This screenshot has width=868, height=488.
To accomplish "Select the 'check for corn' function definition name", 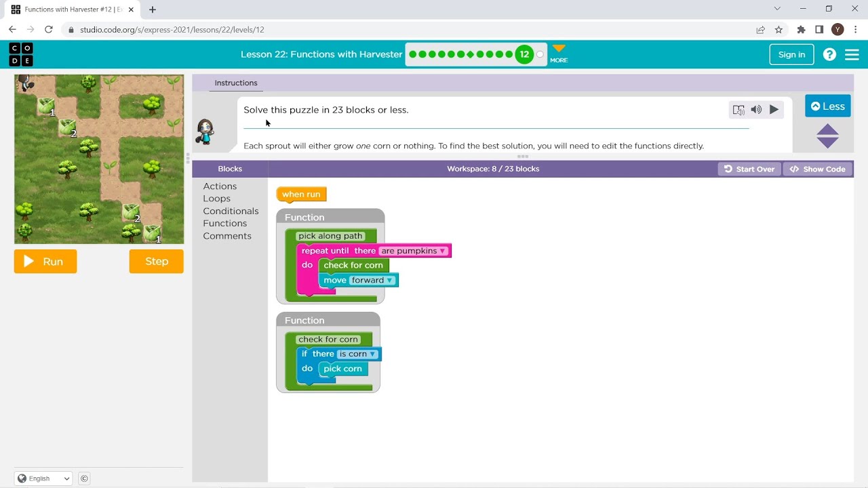I will coord(328,339).
